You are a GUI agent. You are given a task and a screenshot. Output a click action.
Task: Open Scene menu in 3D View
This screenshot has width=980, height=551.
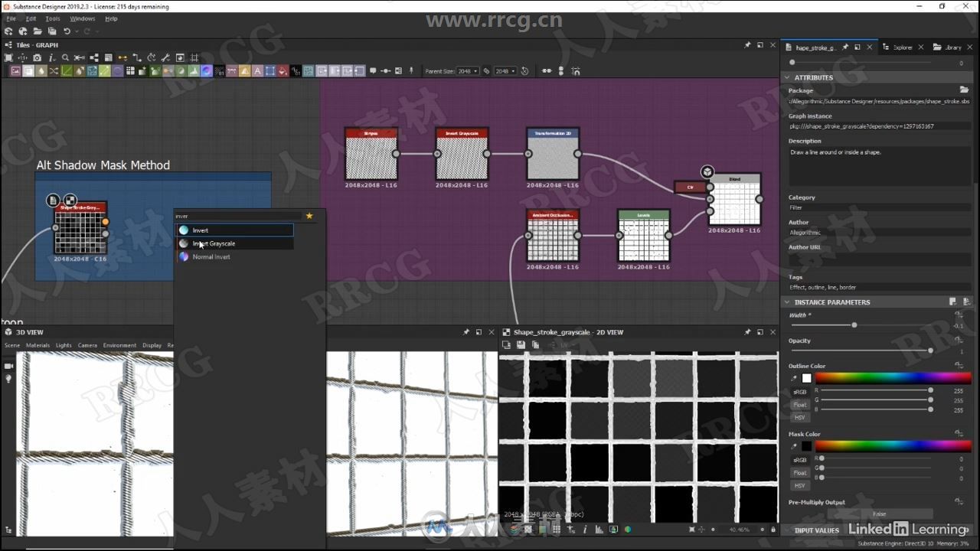pyautogui.click(x=12, y=345)
